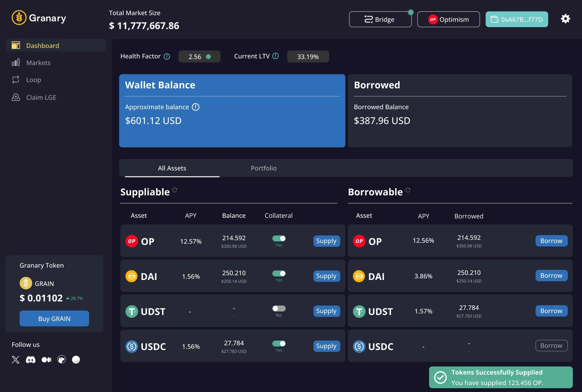Click the GRAIN token coin icon
The width and height of the screenshot is (582, 392).
[x=26, y=283]
